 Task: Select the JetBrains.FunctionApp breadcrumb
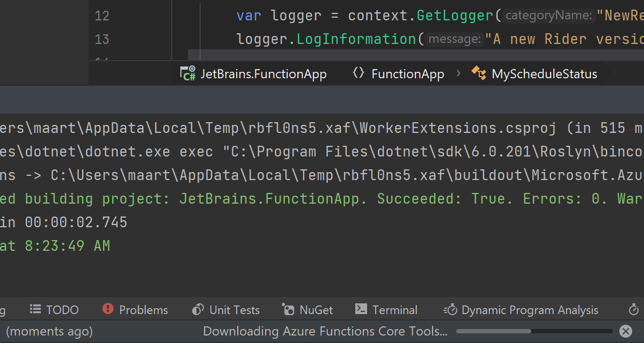pos(263,74)
